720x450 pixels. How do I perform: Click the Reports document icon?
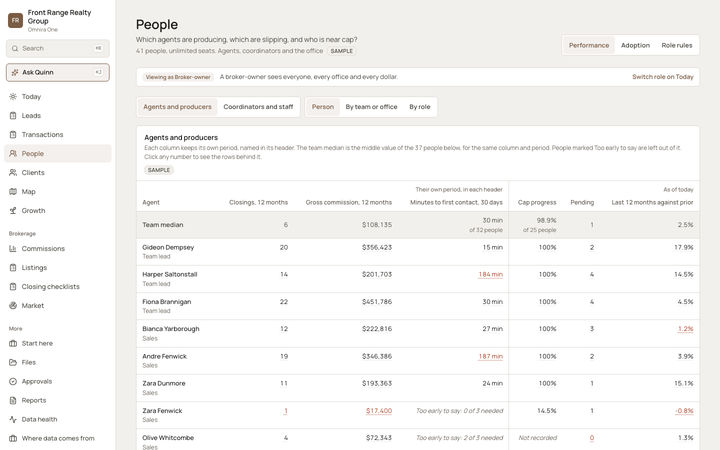13,400
